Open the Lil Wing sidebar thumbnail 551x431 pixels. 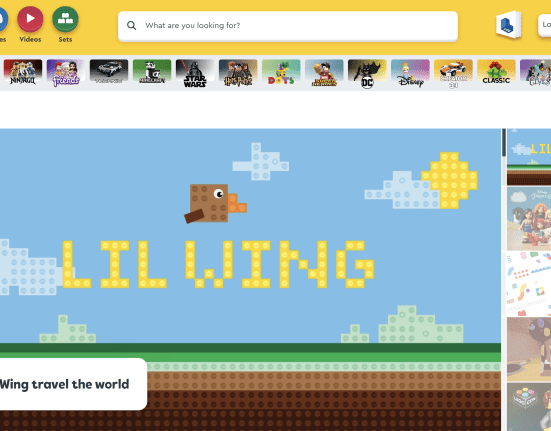click(x=529, y=157)
